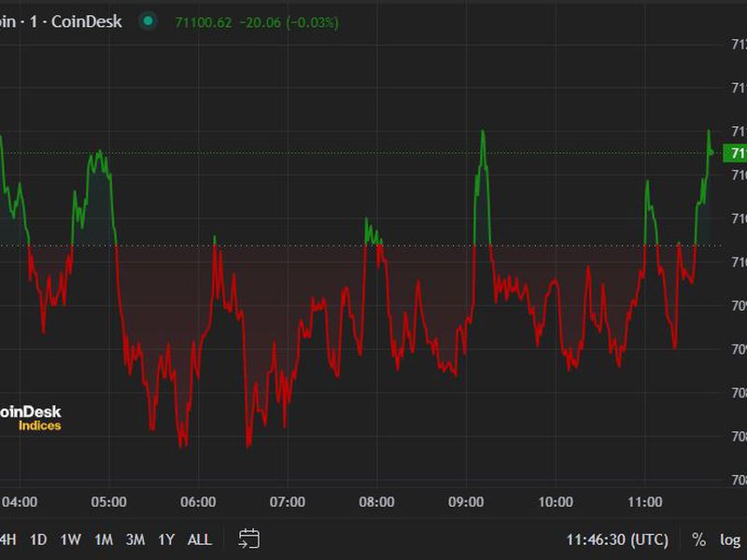Select the 1W time range
The image size is (747, 560).
tap(70, 539)
